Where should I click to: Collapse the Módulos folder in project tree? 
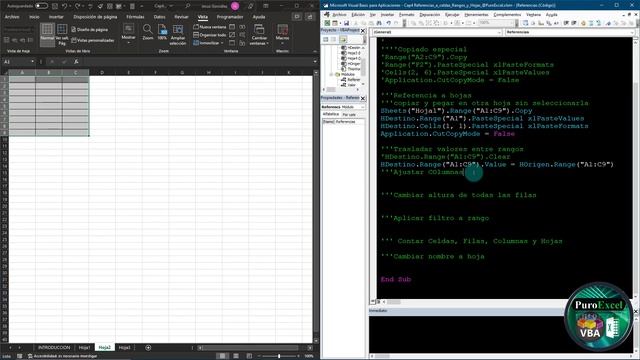tap(331, 75)
